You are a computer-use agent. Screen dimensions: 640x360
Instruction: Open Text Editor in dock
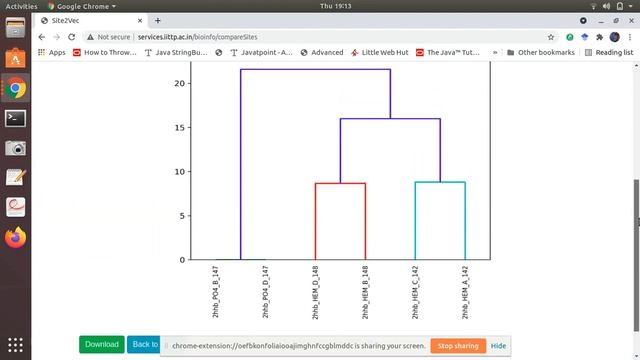click(x=16, y=178)
